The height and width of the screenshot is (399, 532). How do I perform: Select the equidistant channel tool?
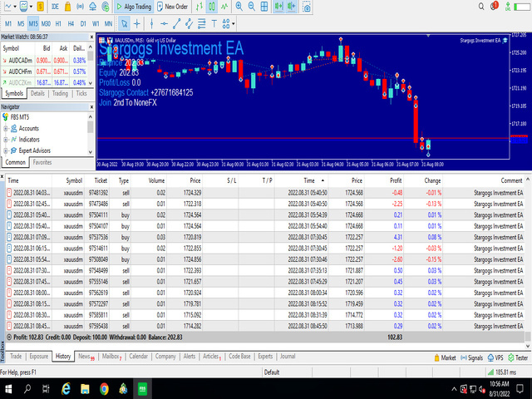[x=189, y=23]
